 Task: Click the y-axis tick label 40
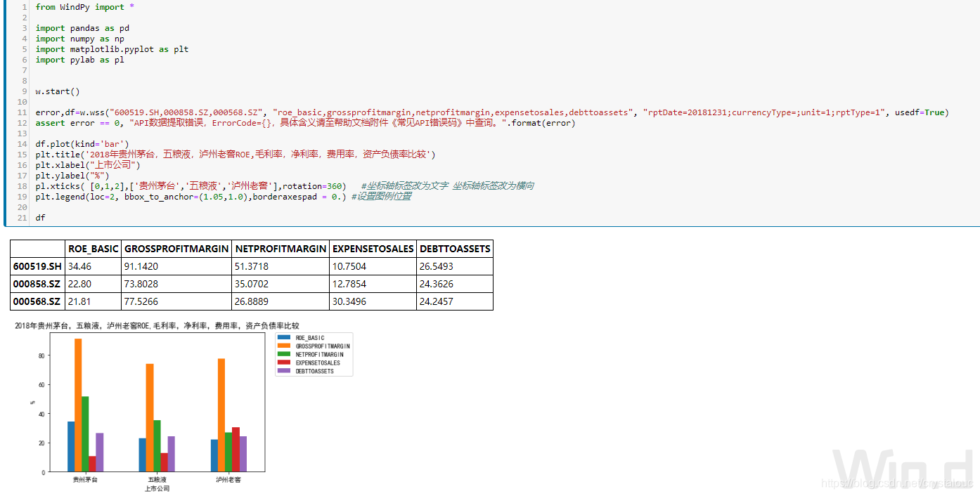coord(41,414)
